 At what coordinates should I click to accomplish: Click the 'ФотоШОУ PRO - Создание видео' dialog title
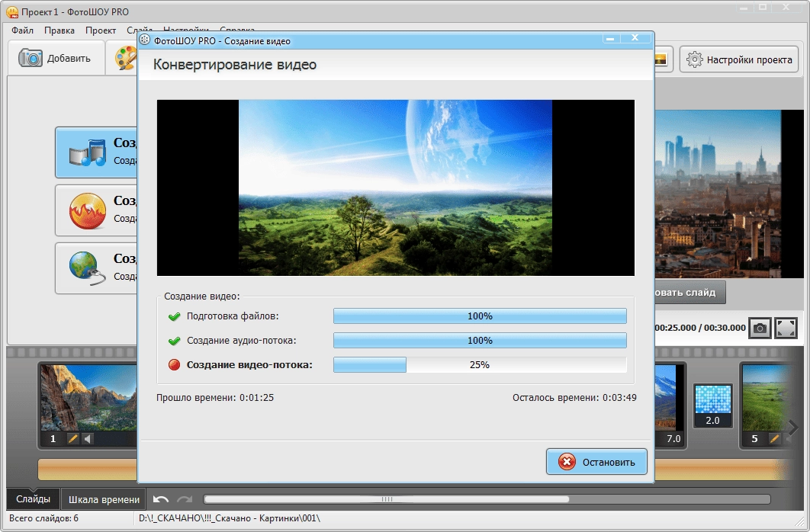click(x=222, y=40)
